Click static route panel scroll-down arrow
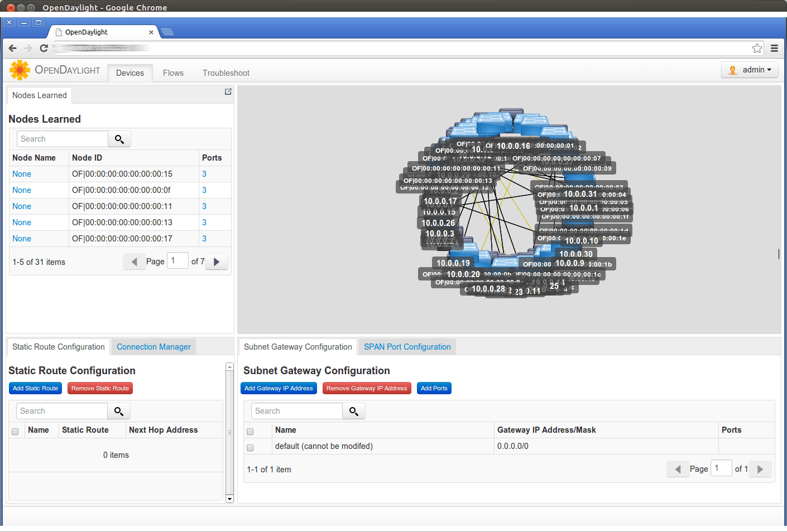 tap(229, 499)
